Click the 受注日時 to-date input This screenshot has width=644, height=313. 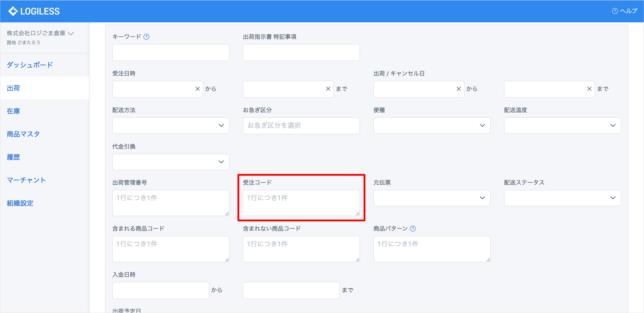click(288, 89)
